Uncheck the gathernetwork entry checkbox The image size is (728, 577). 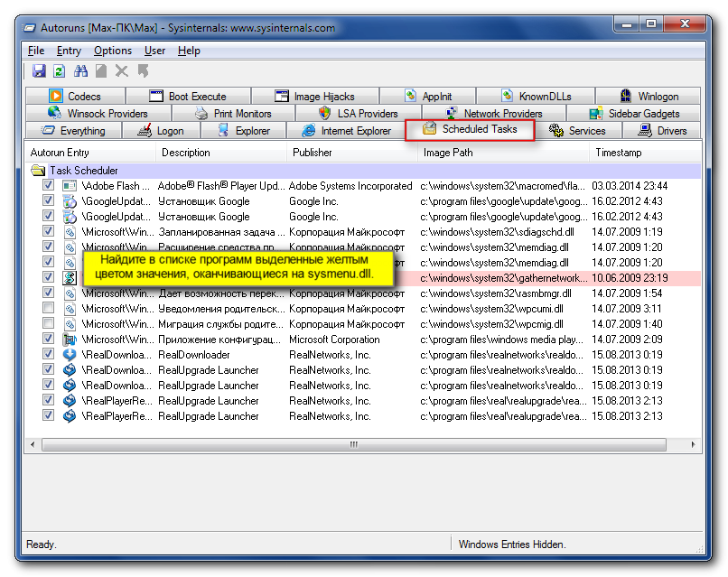click(x=48, y=277)
